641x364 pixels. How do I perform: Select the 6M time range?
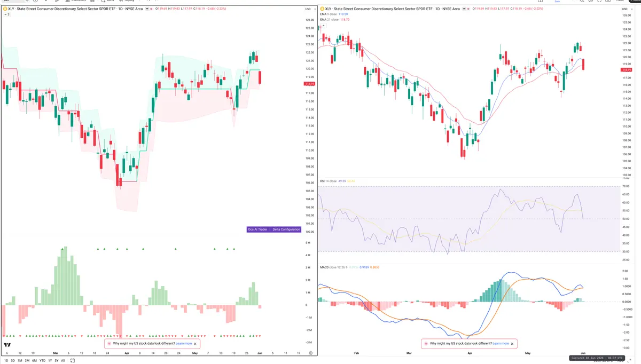[x=34, y=361]
